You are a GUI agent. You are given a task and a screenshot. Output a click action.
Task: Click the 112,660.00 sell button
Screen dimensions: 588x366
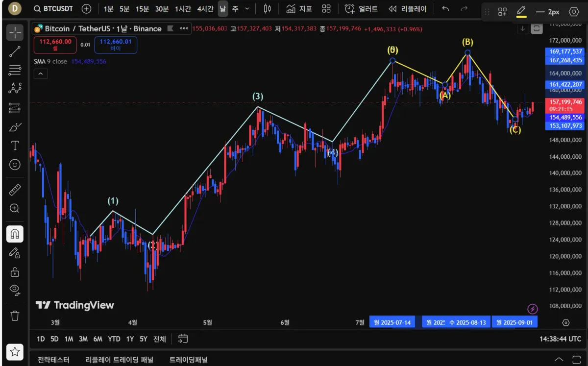click(x=55, y=45)
